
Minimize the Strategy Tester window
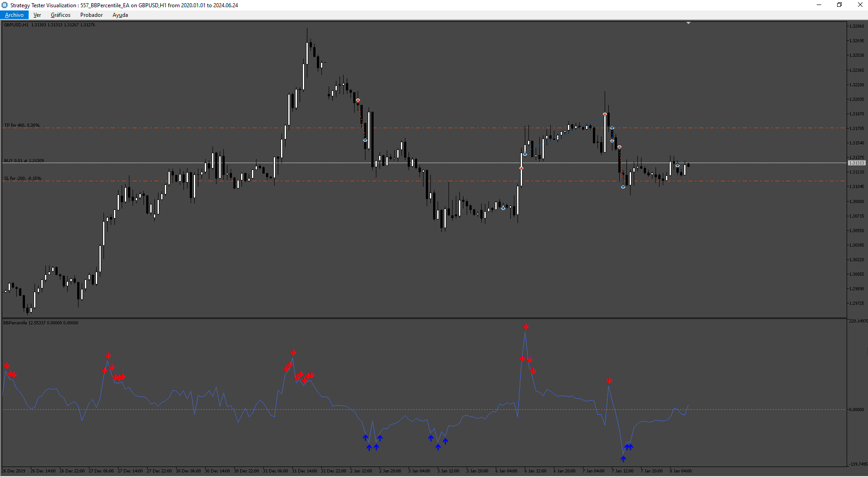819,5
